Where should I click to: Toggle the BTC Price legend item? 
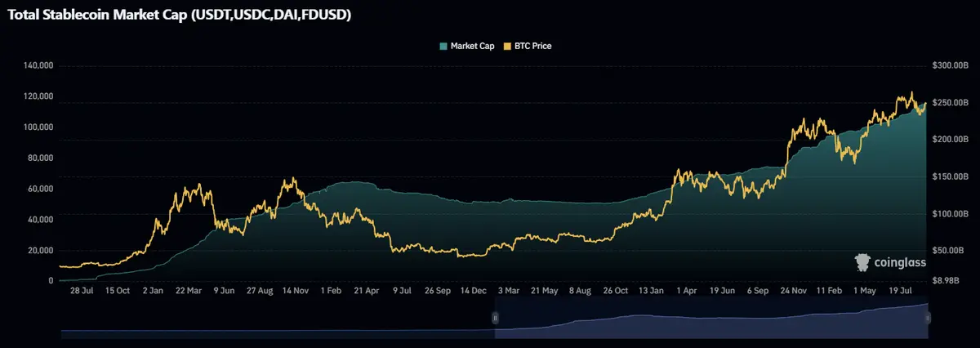527,47
